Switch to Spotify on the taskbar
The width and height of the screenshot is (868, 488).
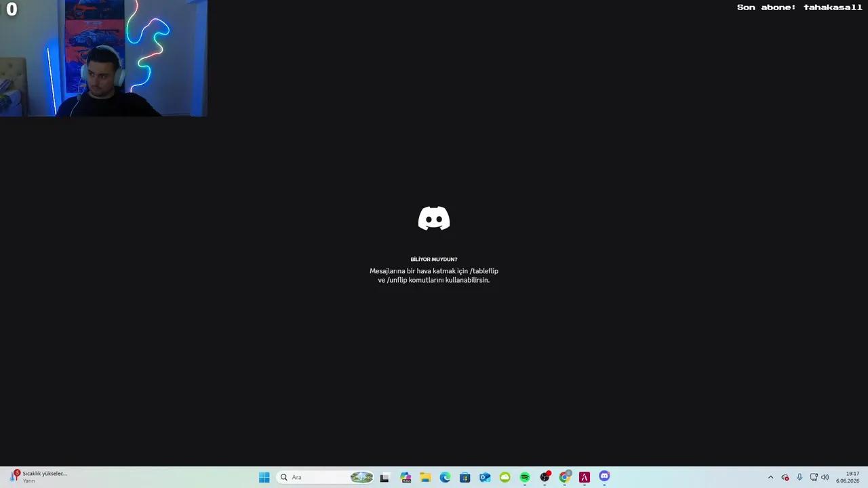pyautogui.click(x=525, y=477)
